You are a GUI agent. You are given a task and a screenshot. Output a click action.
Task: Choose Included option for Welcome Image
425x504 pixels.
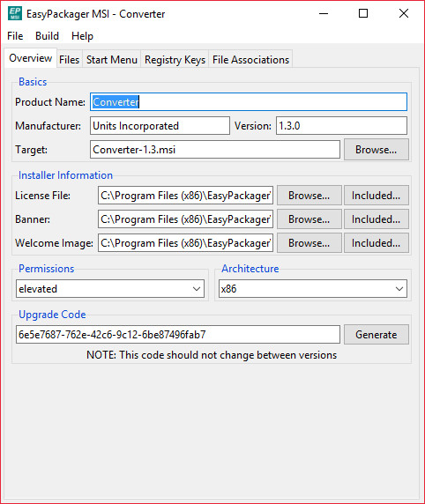pos(377,243)
